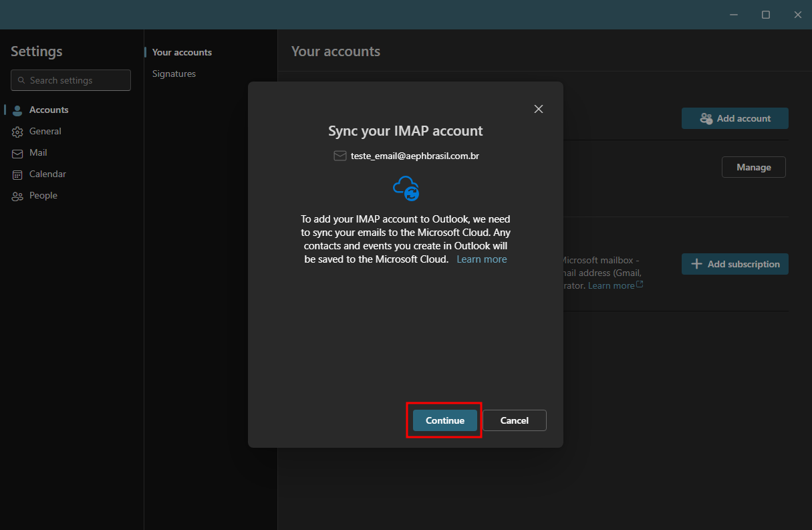Click the Add account button
Image resolution: width=812 pixels, height=530 pixels.
pyautogui.click(x=735, y=118)
